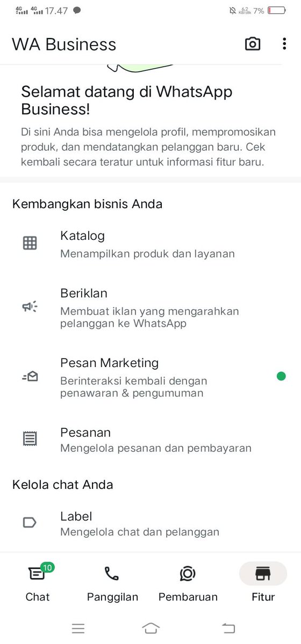This screenshot has height=644, width=301.
Task: Tap text Mengelola chat dan pelanggan
Action: [x=140, y=532]
